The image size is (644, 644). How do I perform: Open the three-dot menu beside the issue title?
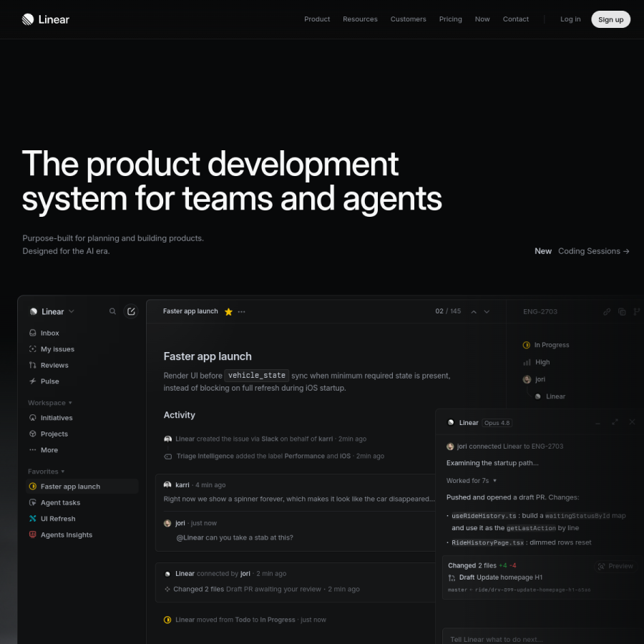(x=242, y=312)
